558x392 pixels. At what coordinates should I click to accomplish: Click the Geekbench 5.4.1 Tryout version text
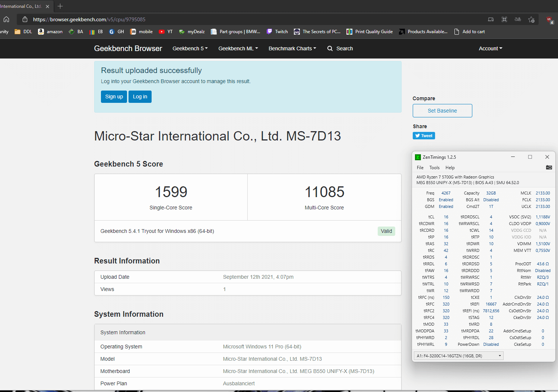pyautogui.click(x=157, y=231)
